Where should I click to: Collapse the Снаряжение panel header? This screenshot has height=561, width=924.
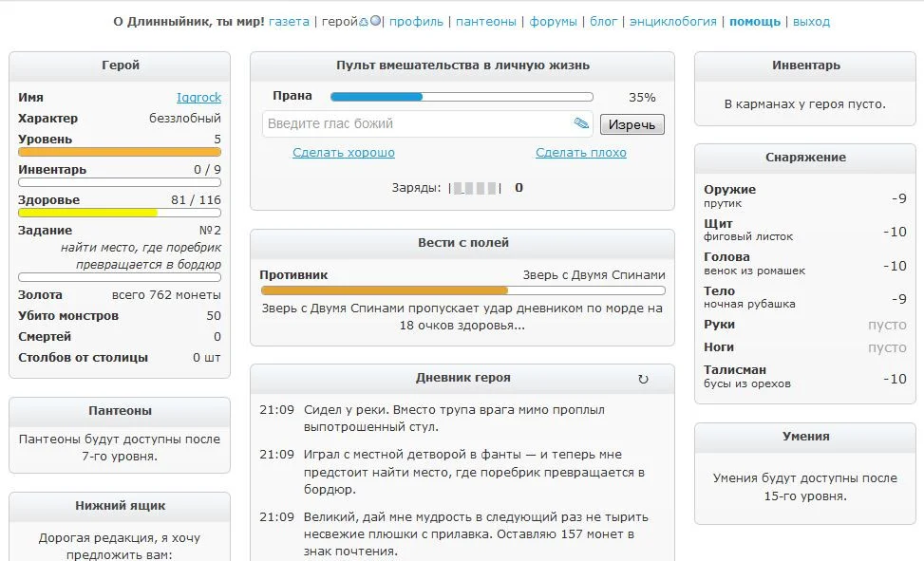coord(805,158)
